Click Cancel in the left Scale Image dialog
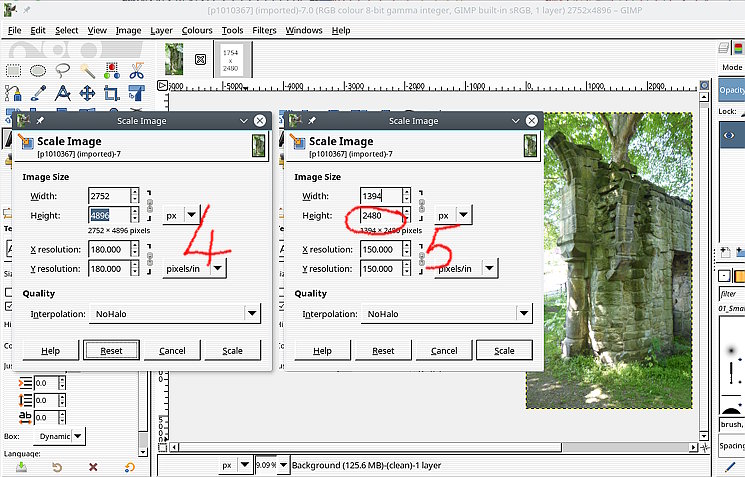This screenshot has height=477, width=745. click(x=172, y=351)
